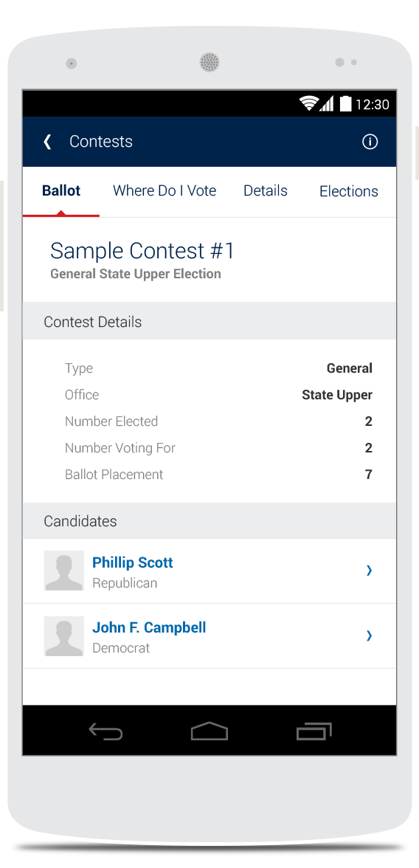Tap the Sample Contest #1 heading
The image size is (419, 868).
[x=142, y=251]
